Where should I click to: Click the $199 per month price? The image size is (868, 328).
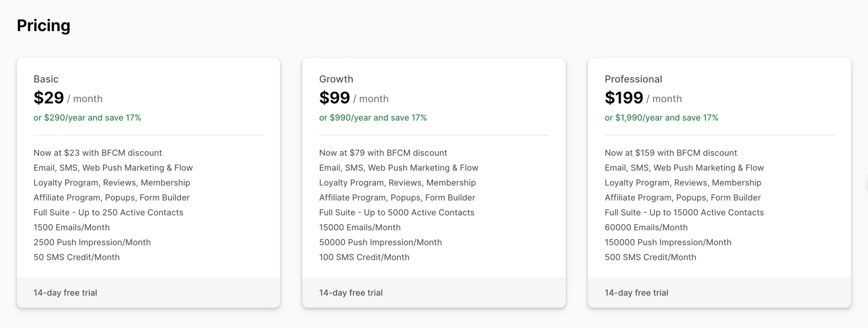[624, 98]
